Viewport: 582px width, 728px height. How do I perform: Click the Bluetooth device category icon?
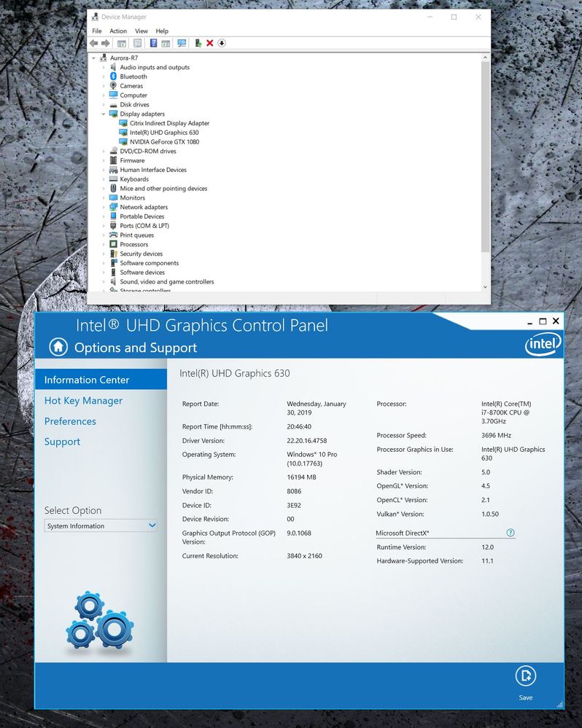[x=113, y=76]
